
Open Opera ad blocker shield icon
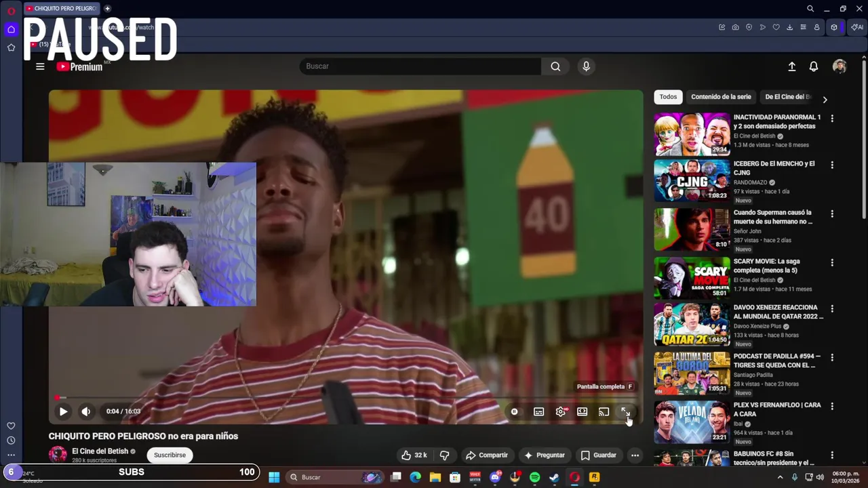tap(749, 27)
